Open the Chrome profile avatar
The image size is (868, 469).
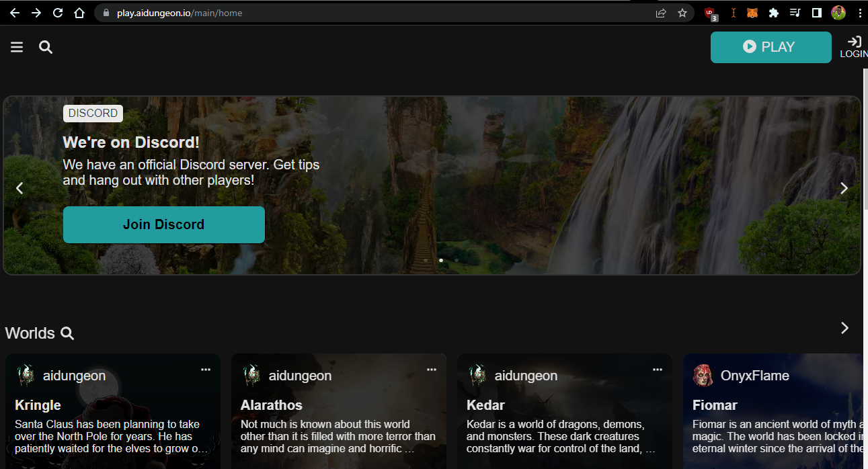(x=838, y=13)
